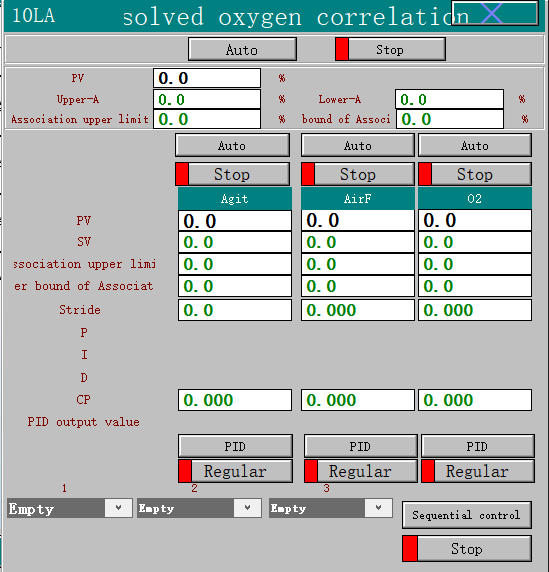Viewport: 549px width, 572px height.
Task: Edit Agit lower bound of Association field
Action: (235, 286)
